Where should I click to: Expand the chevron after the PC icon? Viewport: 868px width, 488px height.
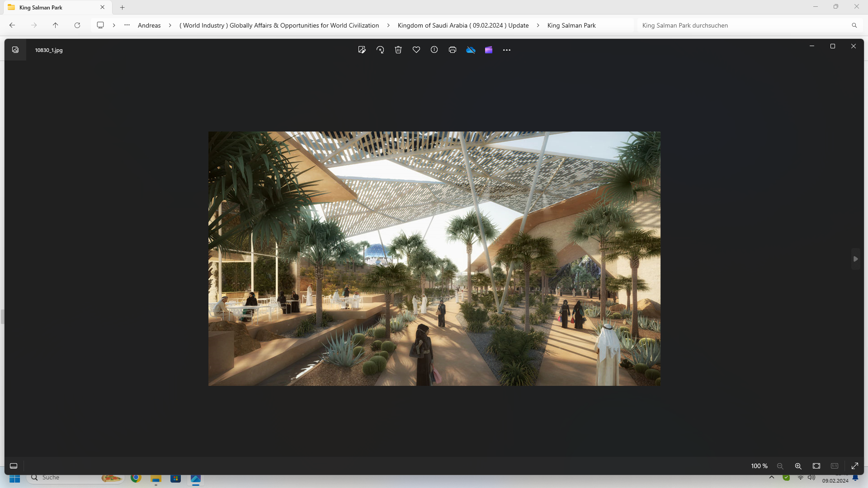(x=114, y=25)
